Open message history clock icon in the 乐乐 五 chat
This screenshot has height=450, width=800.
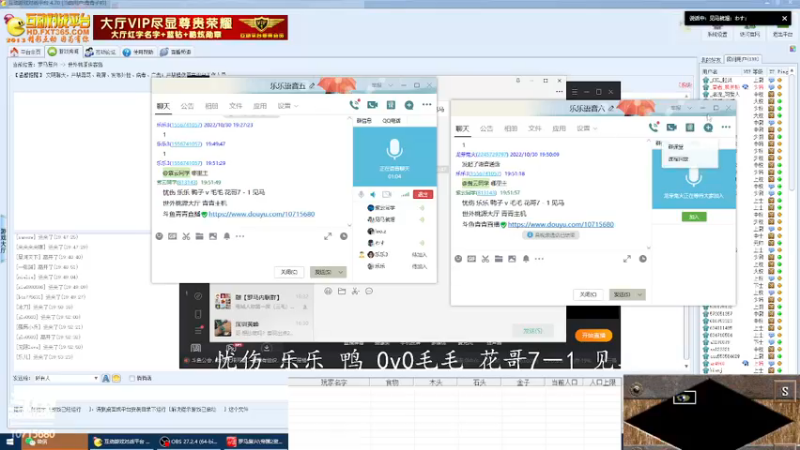(343, 236)
